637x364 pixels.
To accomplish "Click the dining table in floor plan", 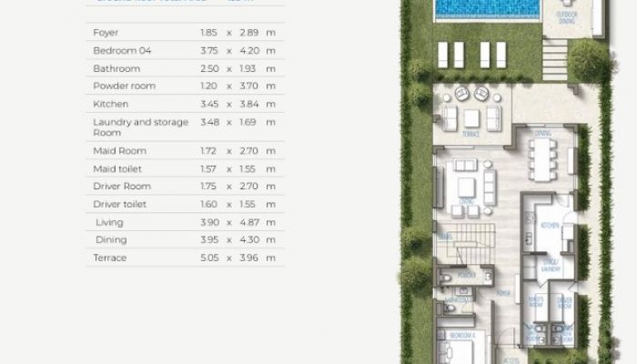I will (x=542, y=159).
